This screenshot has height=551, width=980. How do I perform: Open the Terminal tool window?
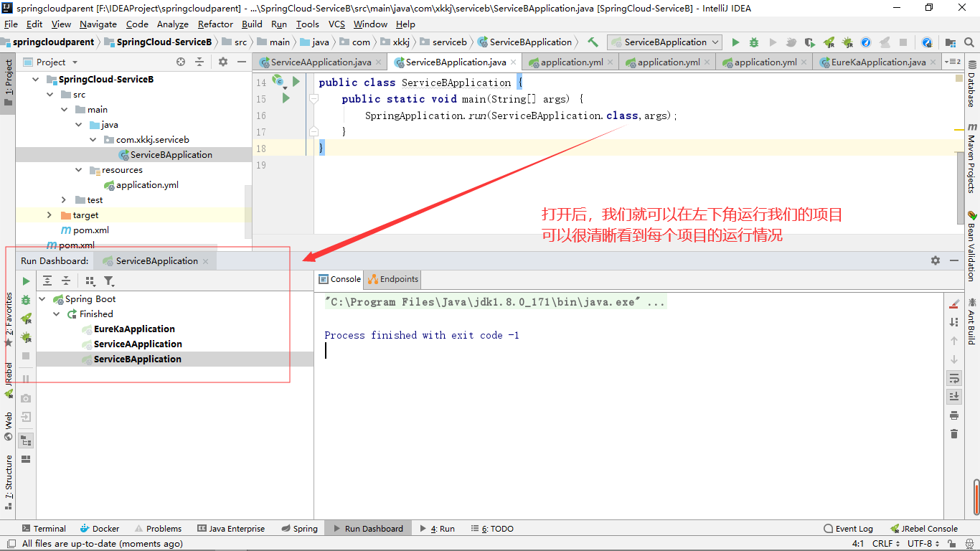coord(44,529)
